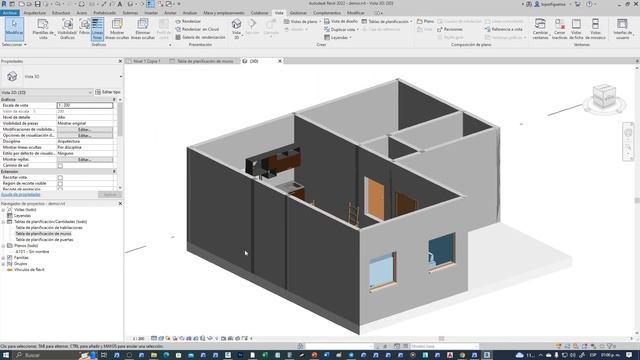
Task: Expand the Grupos tree node
Action: tap(3, 264)
